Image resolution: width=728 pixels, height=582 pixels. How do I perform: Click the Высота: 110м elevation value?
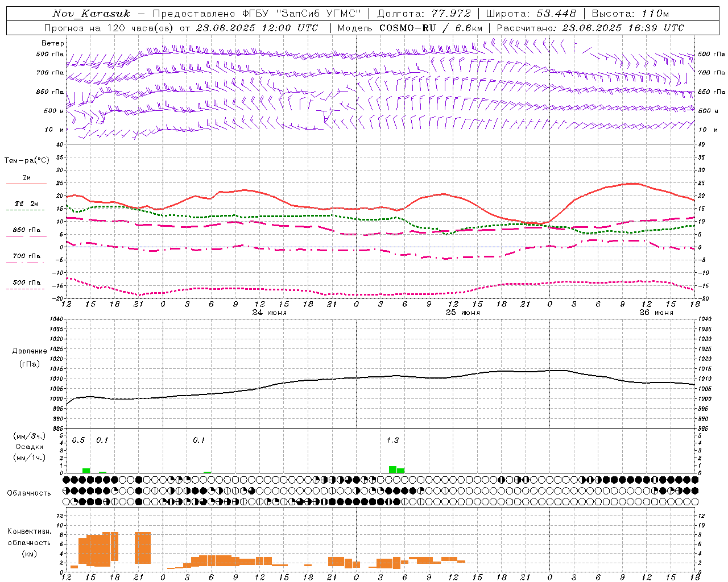pos(630,14)
